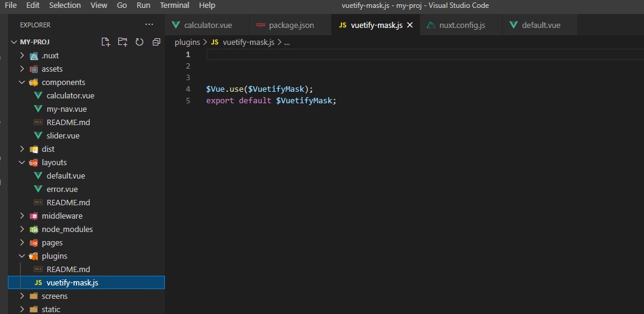The height and width of the screenshot is (314, 644).
Task: Open the Edit menu
Action: pos(33,5)
